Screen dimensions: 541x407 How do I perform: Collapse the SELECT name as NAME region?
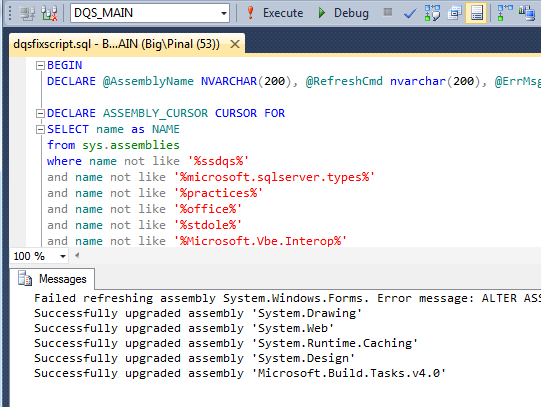click(40, 129)
